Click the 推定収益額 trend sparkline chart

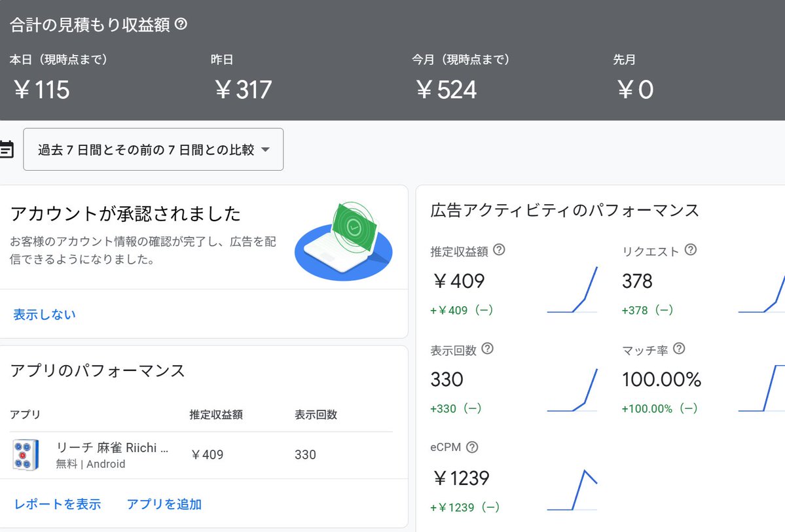point(572,290)
